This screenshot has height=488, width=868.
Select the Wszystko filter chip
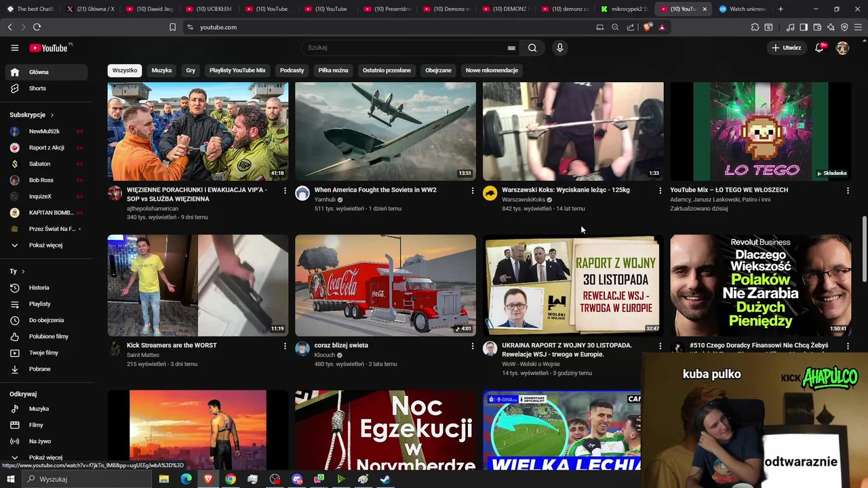click(125, 70)
